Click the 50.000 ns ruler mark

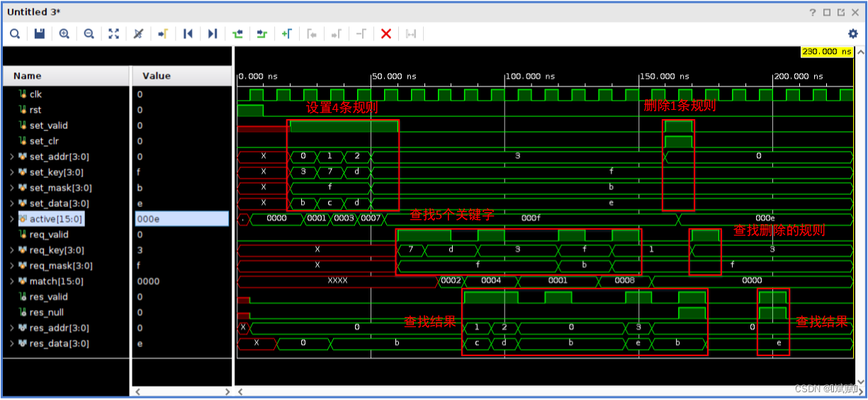pos(394,76)
